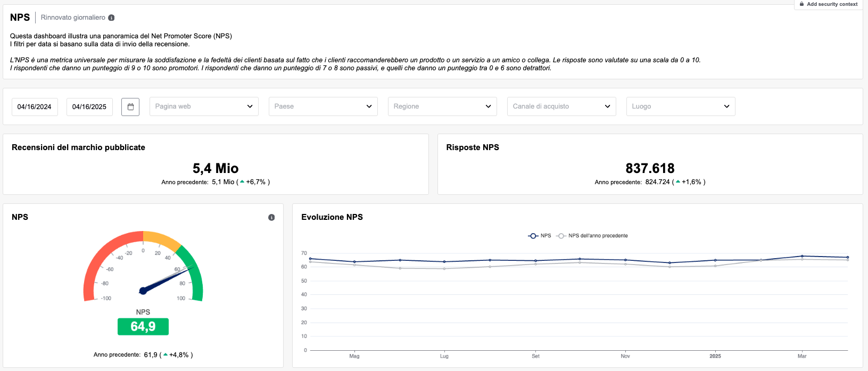Screen dimensions: 868x371
Task: Expand the Regione filter dropdown
Action: coord(442,106)
